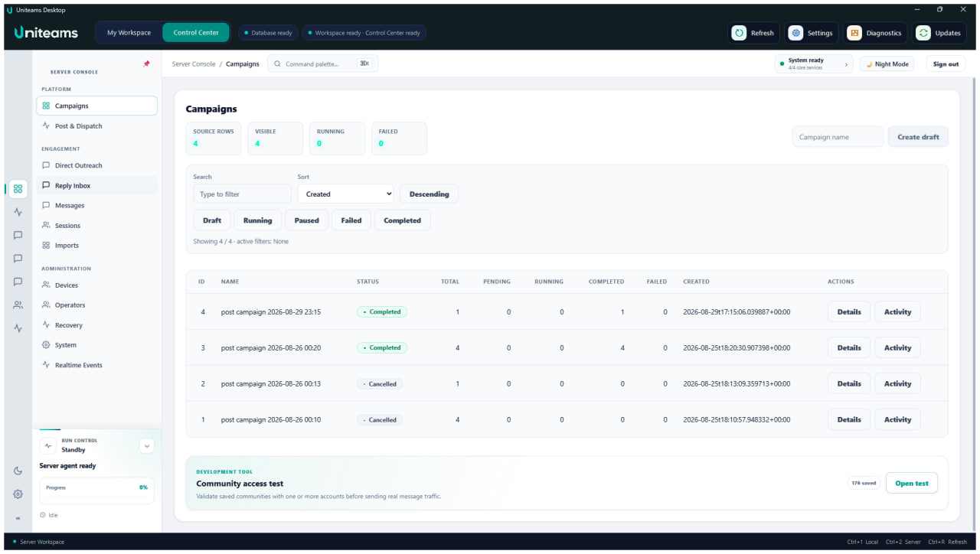Open Reply Inbox in sidebar

[96, 186]
